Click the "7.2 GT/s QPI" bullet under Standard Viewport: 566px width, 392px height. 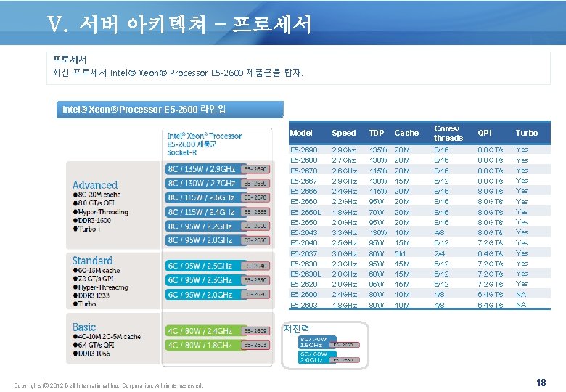pos(93,279)
